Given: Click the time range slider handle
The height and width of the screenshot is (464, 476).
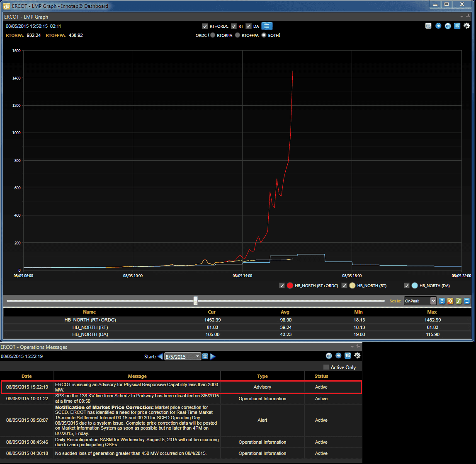Looking at the screenshot, I should [196, 300].
